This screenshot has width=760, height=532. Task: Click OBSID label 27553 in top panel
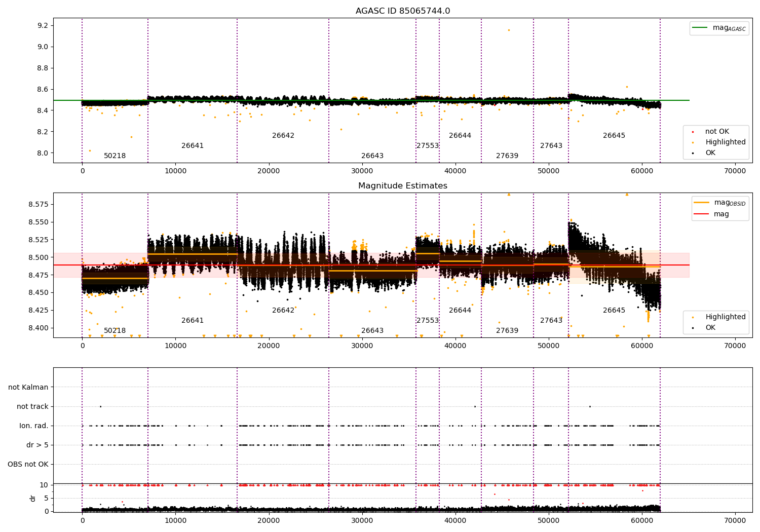click(x=428, y=146)
